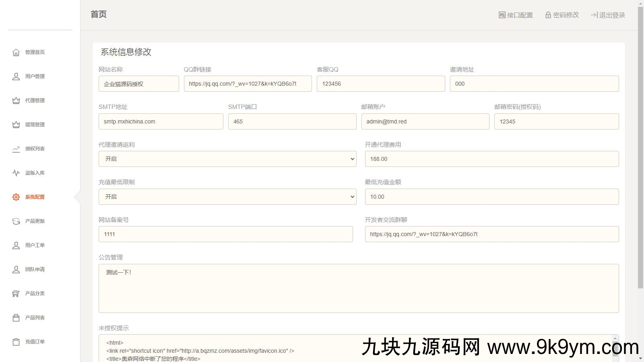Click the gear icon beside 系统配置

point(16,197)
